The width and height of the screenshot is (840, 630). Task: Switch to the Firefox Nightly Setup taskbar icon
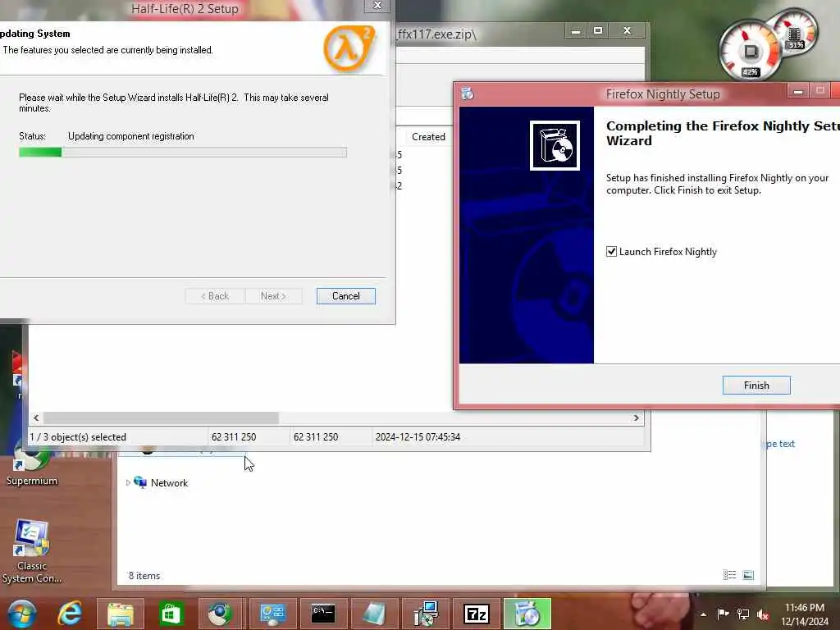[527, 614]
